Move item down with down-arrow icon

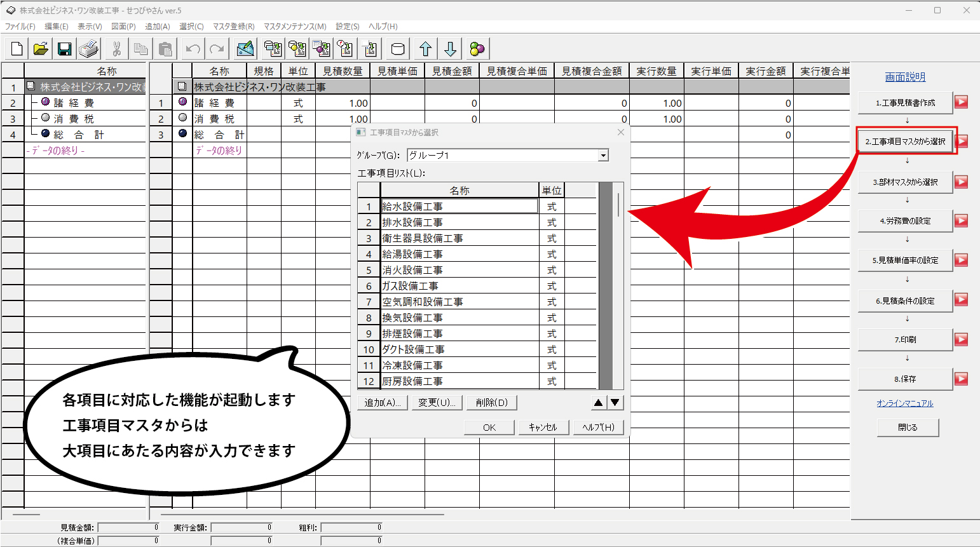[x=450, y=49]
